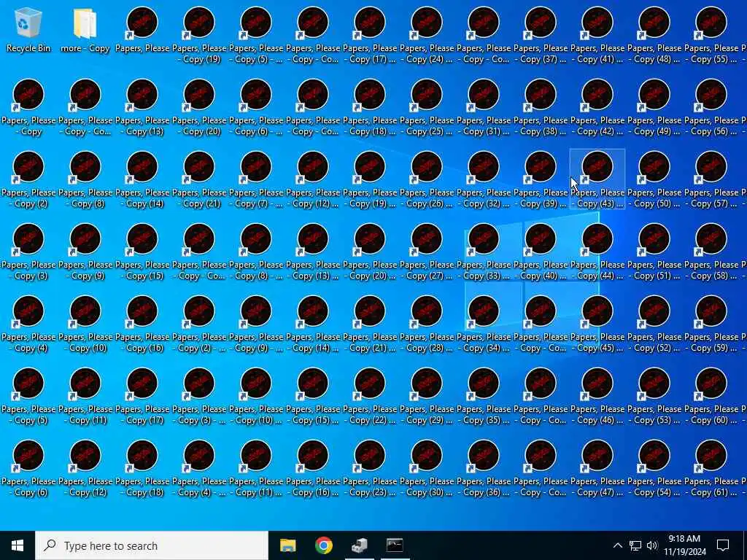Select Papers, Please - Copy (39) shortcut

(541, 180)
